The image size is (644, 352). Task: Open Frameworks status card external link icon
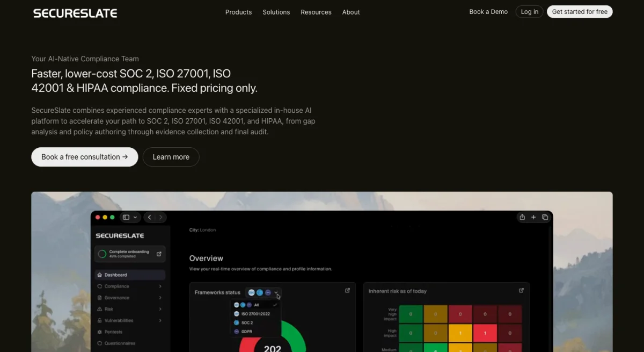coord(347,290)
